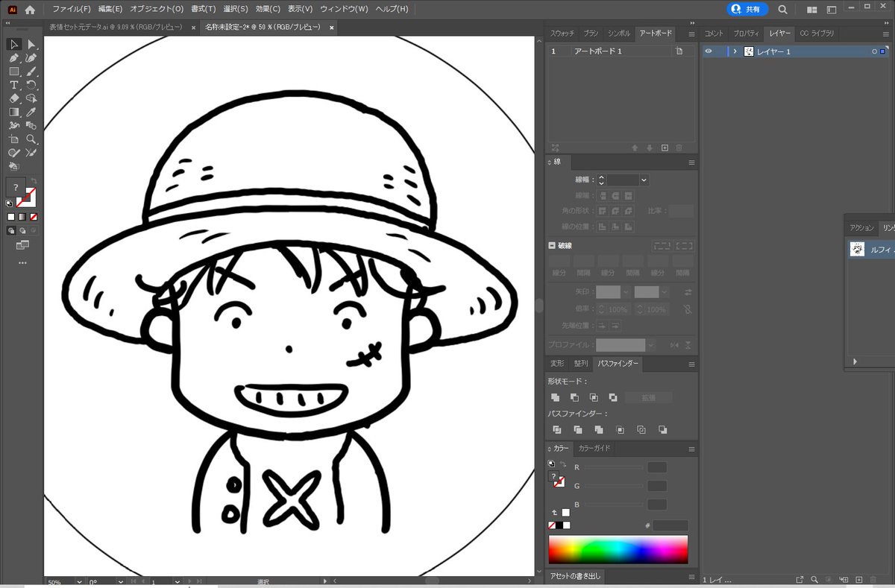Enable Draw Normal mode
Screen dimensions: 895x588
pyautogui.click(x=11, y=231)
